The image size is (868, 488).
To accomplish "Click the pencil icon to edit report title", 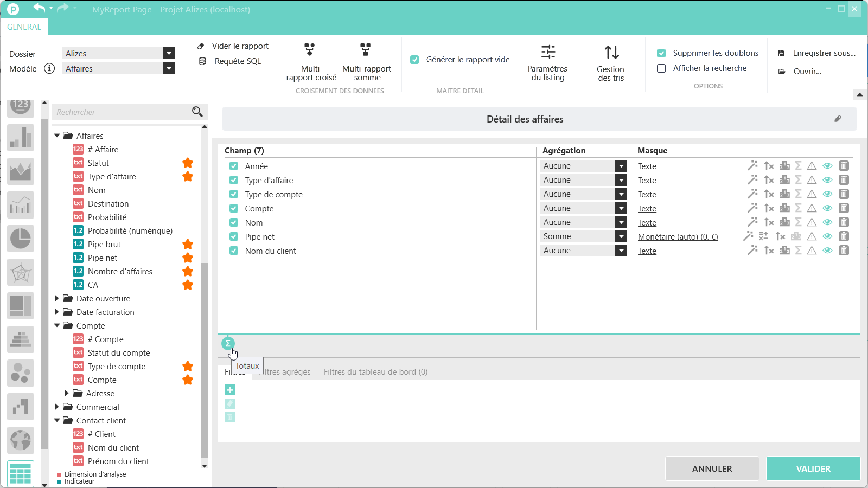I will point(838,119).
